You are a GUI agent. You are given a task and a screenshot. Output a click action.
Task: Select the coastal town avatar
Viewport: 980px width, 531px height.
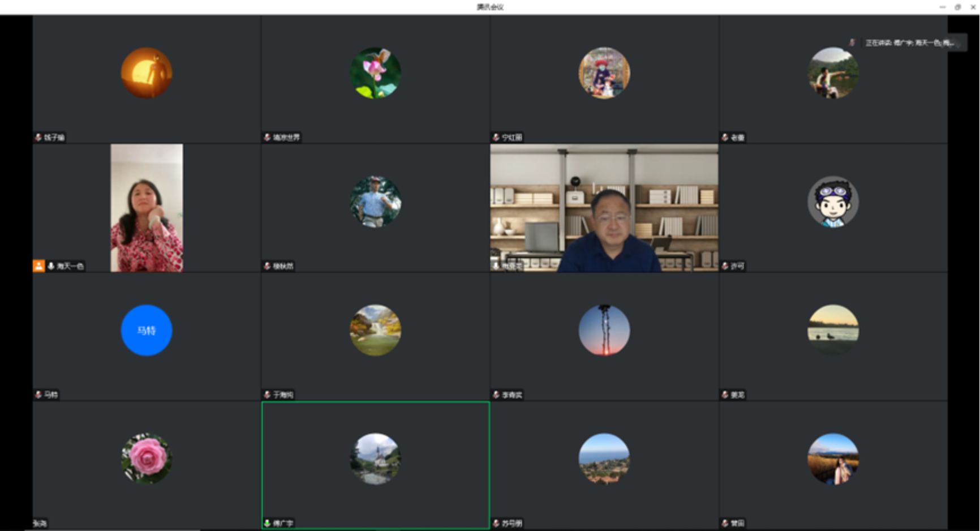click(604, 459)
